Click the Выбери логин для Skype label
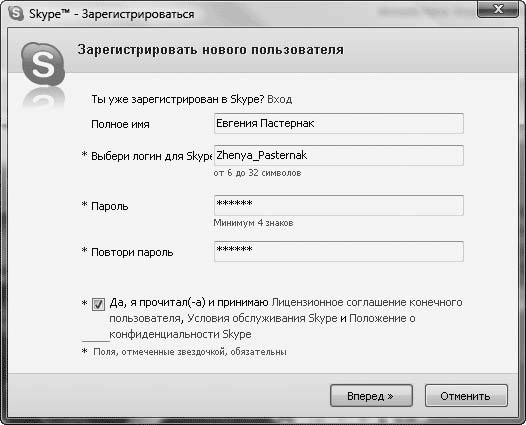The height and width of the screenshot is (425, 526). (x=152, y=156)
